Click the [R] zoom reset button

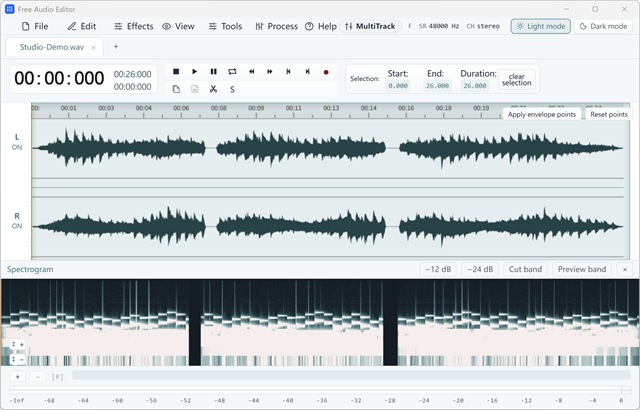[x=57, y=377]
